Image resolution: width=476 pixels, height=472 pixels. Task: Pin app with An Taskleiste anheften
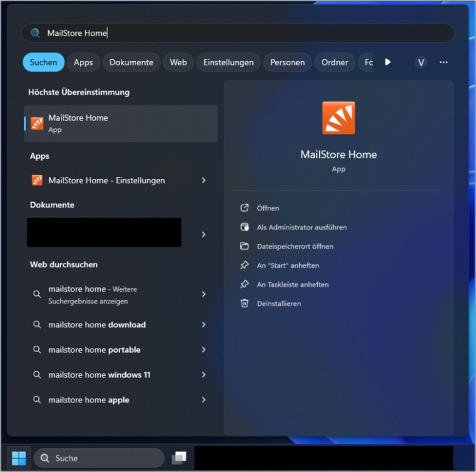click(292, 285)
